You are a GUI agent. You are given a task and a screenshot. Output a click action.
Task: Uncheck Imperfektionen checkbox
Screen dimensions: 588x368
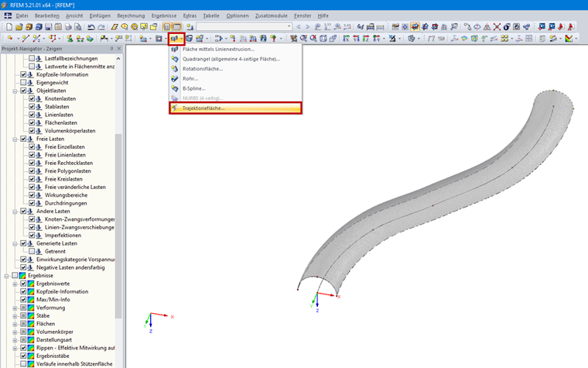32,235
